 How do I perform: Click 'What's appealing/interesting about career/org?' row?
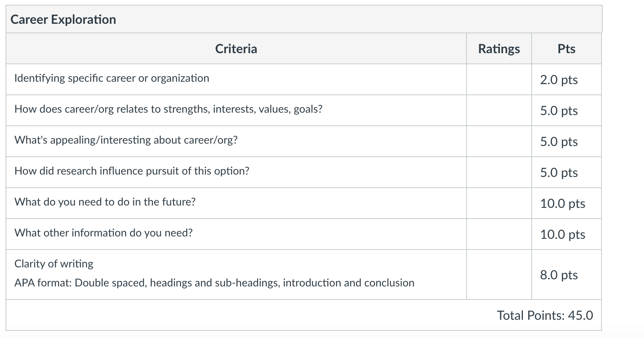[x=126, y=140]
